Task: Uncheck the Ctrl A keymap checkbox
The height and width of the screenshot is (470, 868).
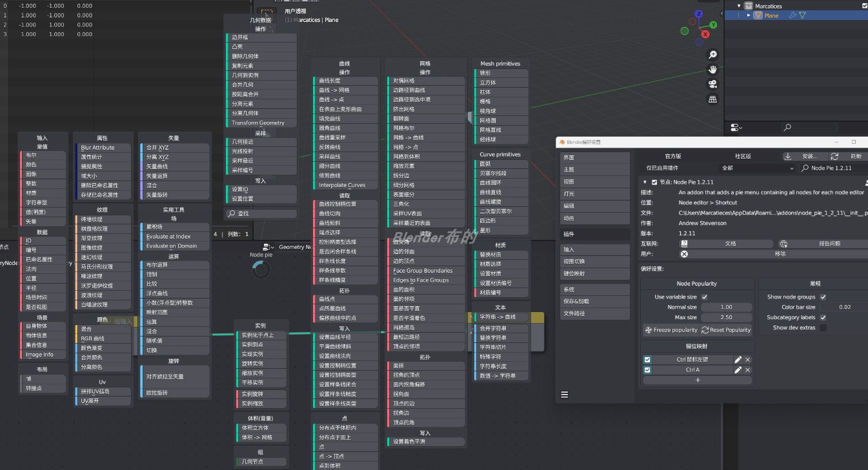Action: pos(647,370)
